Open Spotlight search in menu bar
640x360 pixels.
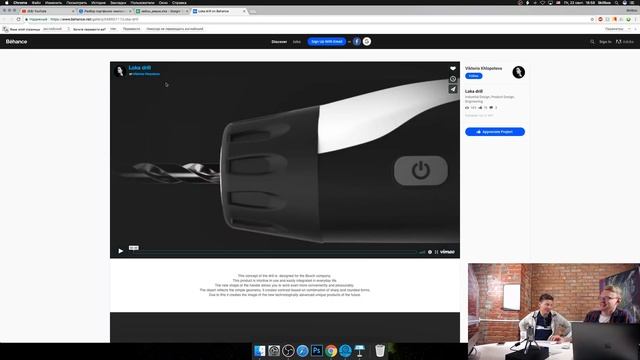616,2
